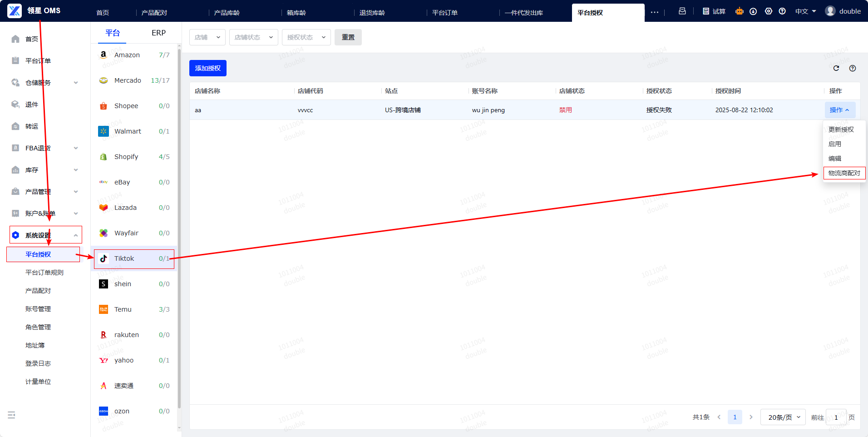Select Shopify platform in the list
The height and width of the screenshot is (437, 868).
point(134,157)
